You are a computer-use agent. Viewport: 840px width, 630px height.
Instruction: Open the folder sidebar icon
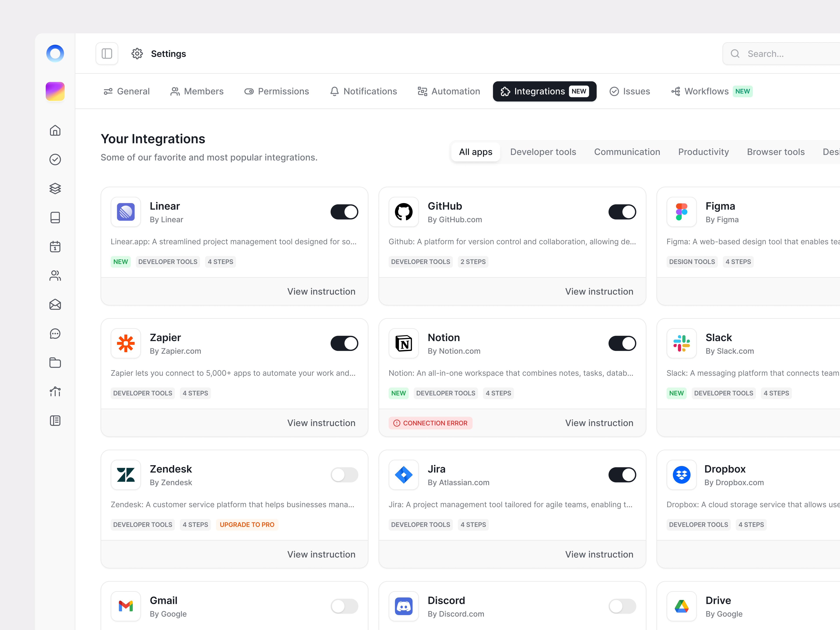pos(55,363)
